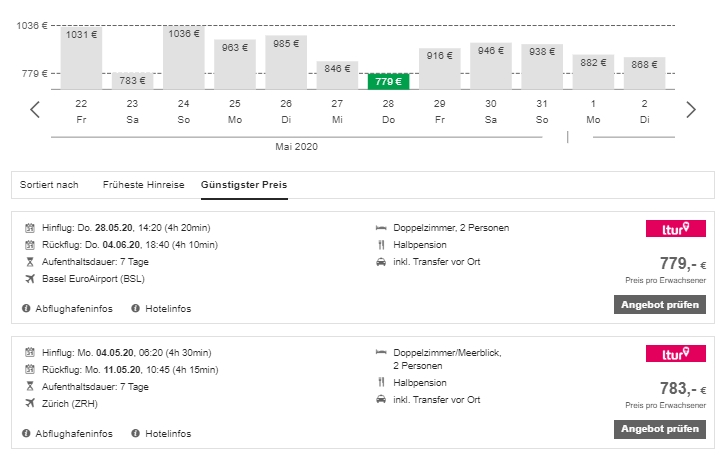Click the 882 € bar on Monday 1
The width and height of the screenshot is (724, 456).
[x=592, y=72]
